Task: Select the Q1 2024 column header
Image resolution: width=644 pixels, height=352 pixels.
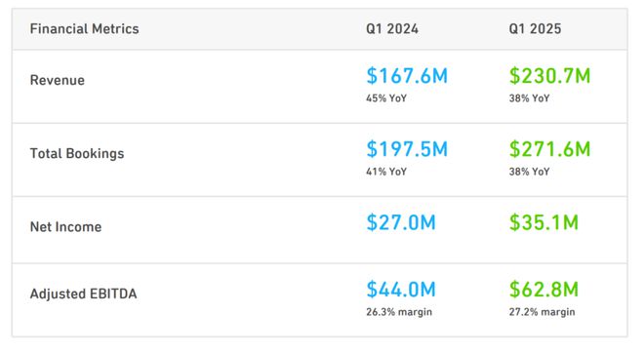Action: pos(392,28)
